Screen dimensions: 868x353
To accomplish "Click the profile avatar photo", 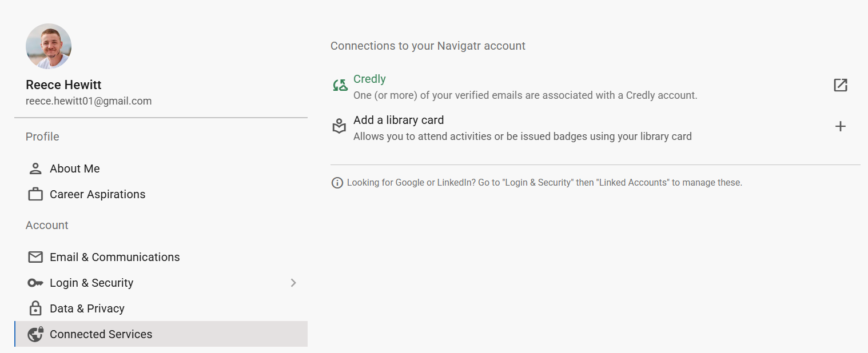I will coord(49,46).
